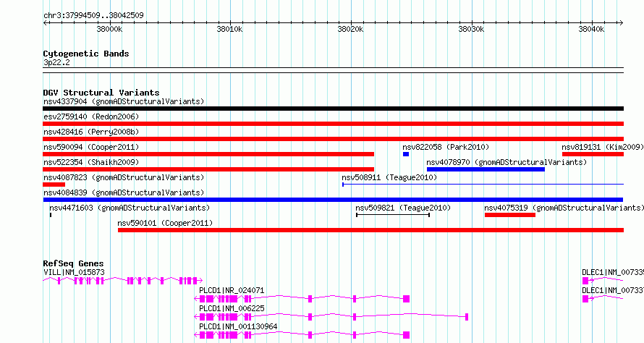Viewport: 644px width, 343px height.
Task: Click the 38020k ruler tick label
Action: pos(350,29)
